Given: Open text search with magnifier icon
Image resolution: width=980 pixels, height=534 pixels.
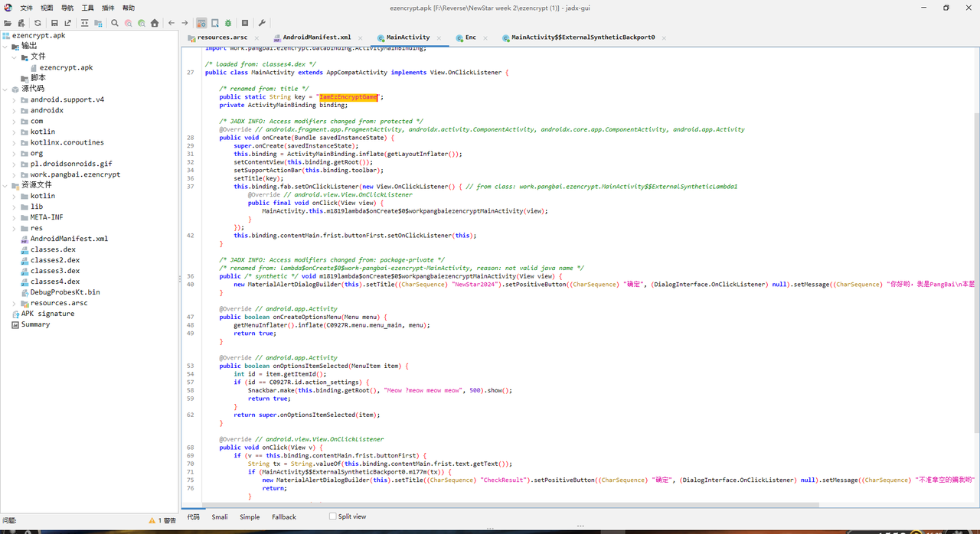Looking at the screenshot, I should [115, 23].
